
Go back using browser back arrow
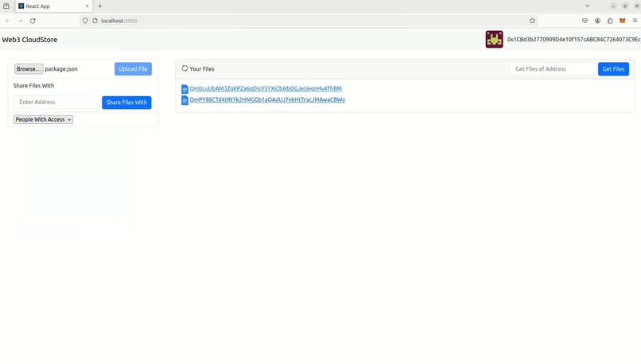[8, 21]
